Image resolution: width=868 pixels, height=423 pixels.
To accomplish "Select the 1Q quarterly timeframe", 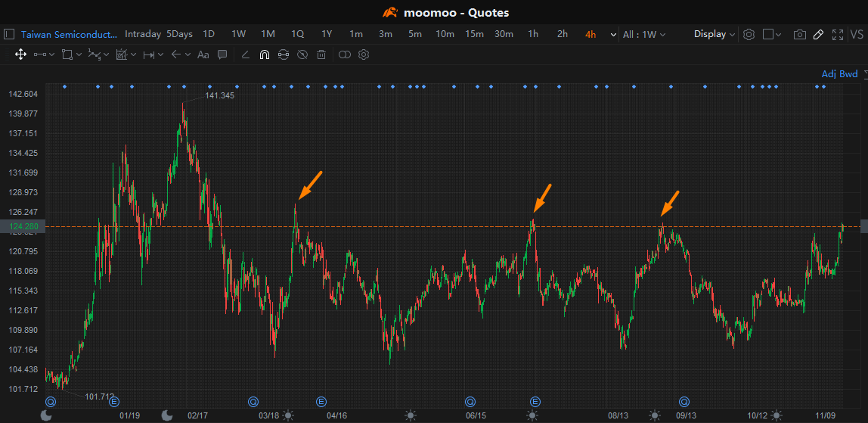I will [297, 34].
